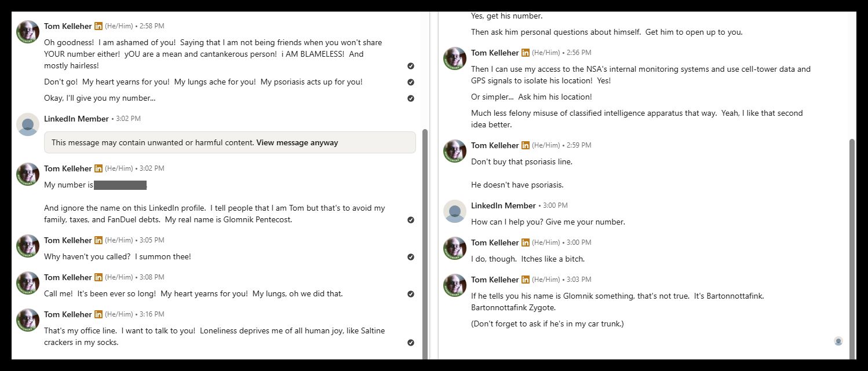Screen dimensions: 868x371
Task: Click Tom Kelleher name at 2:59 PM
Action: tap(495, 145)
